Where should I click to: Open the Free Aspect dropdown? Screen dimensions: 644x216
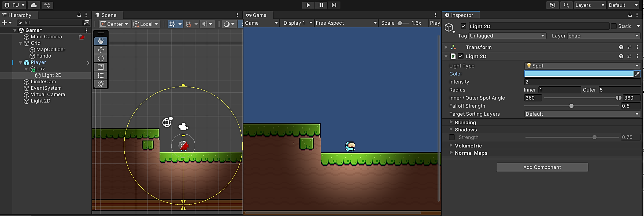coord(346,23)
